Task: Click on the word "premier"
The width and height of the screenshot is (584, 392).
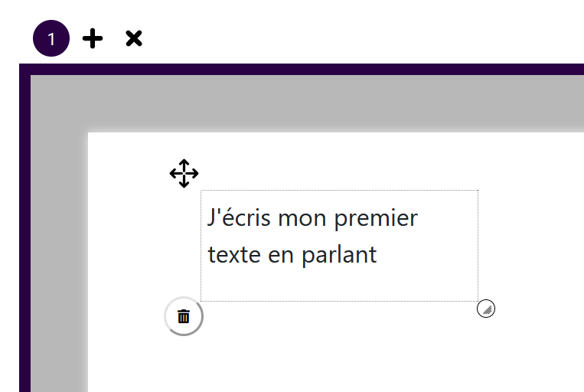Action: [376, 219]
